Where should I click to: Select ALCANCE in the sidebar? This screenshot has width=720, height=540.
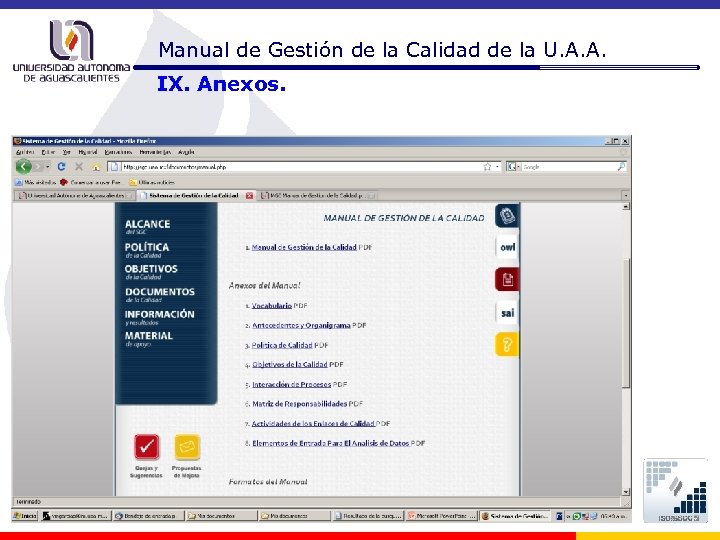[147, 226]
